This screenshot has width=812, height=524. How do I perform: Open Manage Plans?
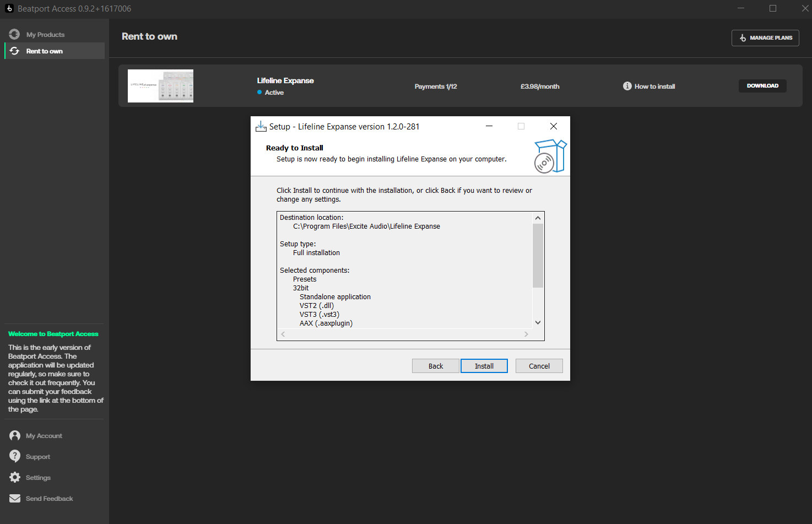coord(765,38)
